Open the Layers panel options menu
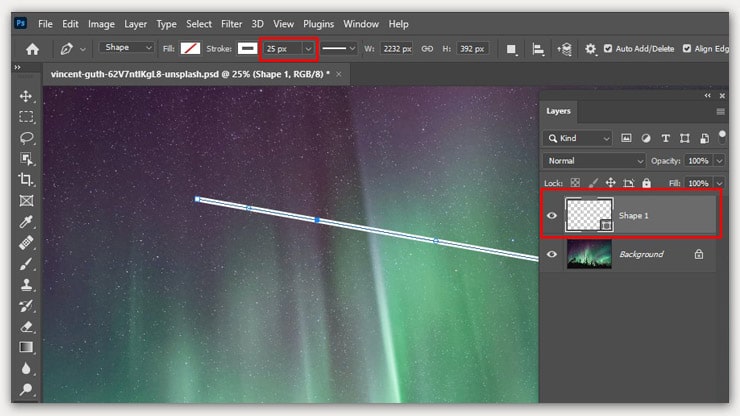Viewport: 740px width, 416px height. click(720, 111)
